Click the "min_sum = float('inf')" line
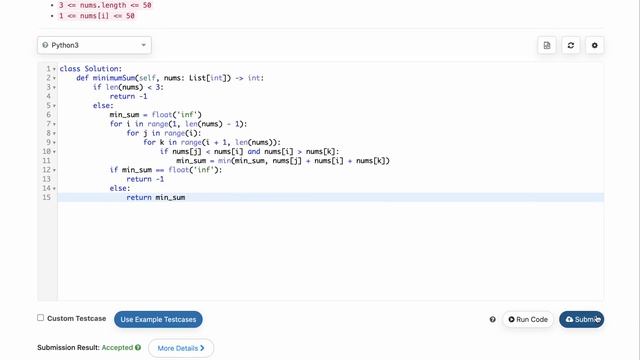Screen dimensions: 640x360 [156, 115]
